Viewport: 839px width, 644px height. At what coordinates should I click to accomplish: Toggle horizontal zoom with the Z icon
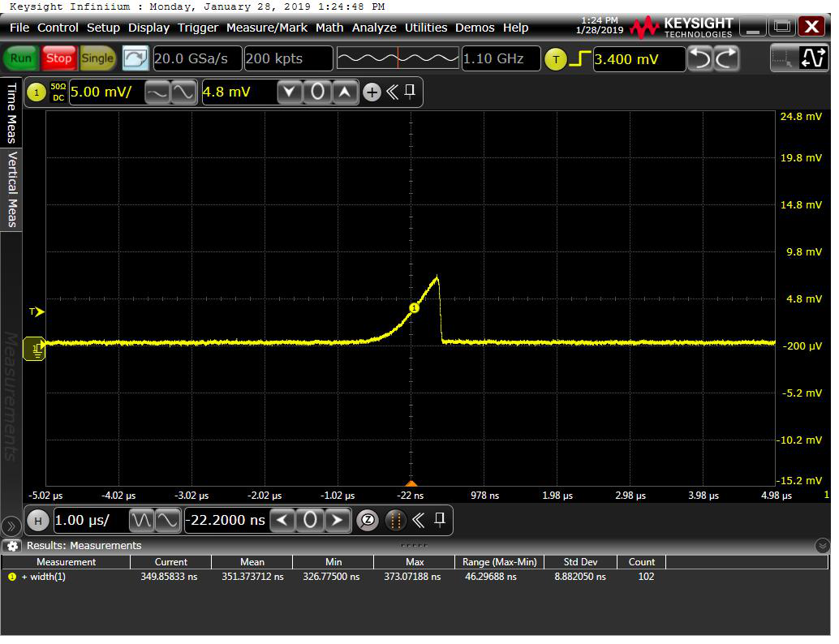pyautogui.click(x=368, y=520)
